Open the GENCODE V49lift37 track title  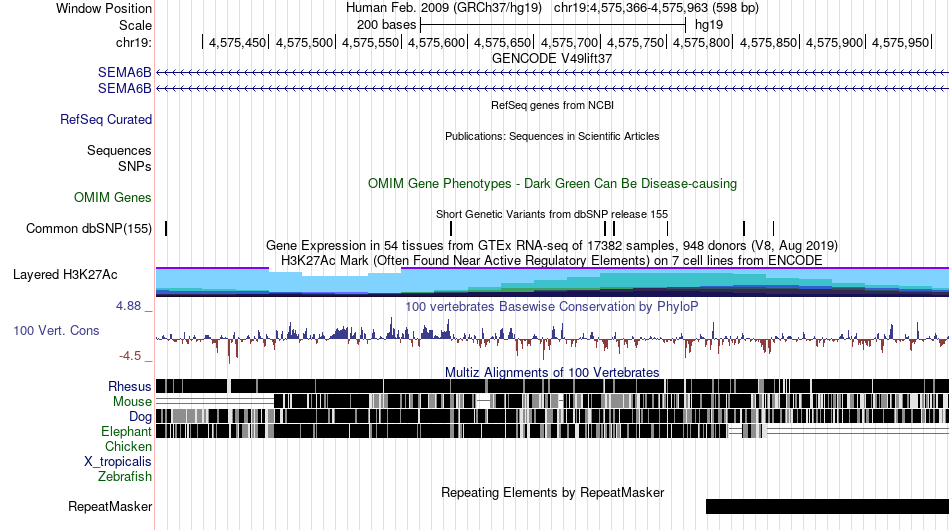552,59
